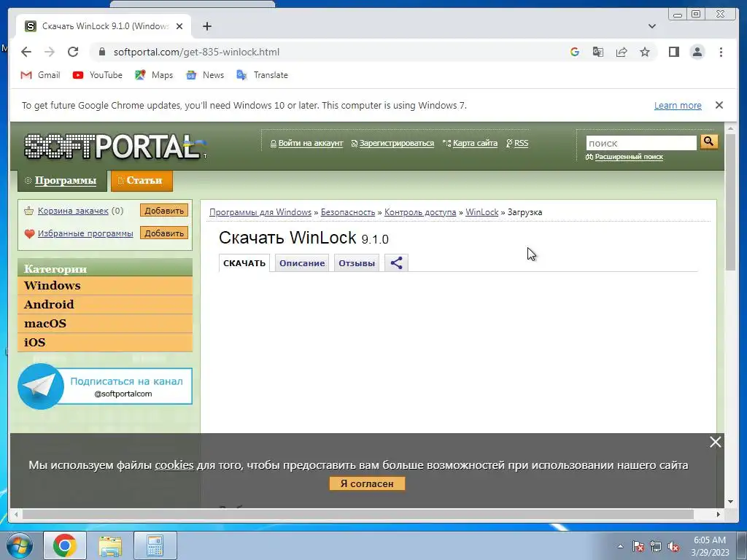Viewport: 747px width, 560px height.
Task: Click Добавить next to Корзина закачек
Action: pyautogui.click(x=164, y=211)
